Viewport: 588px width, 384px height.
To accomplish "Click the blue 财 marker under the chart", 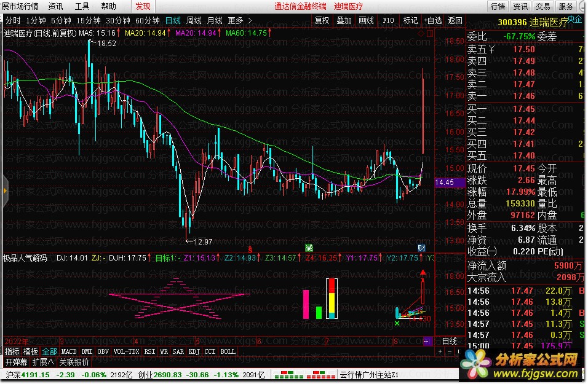I will click(421, 248).
